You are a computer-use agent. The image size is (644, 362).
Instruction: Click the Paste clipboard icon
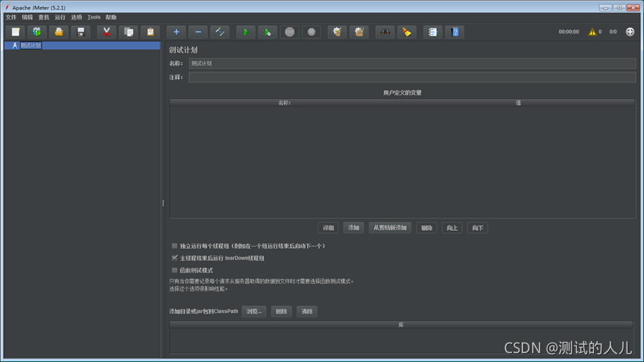[151, 32]
